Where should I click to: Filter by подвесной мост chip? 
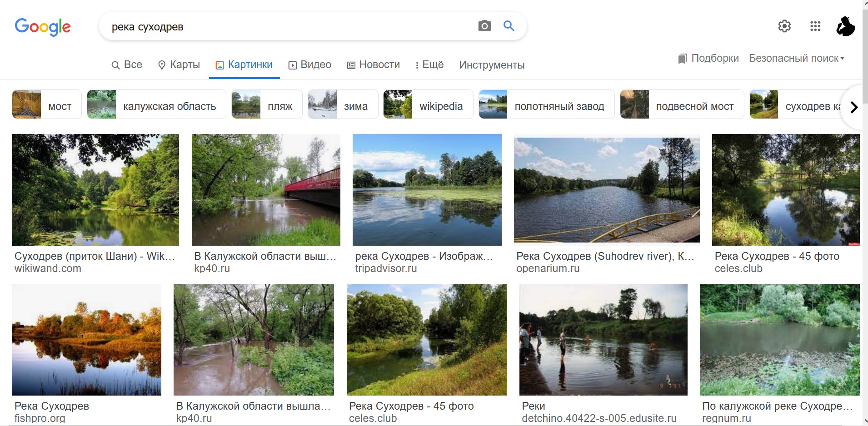[682, 104]
